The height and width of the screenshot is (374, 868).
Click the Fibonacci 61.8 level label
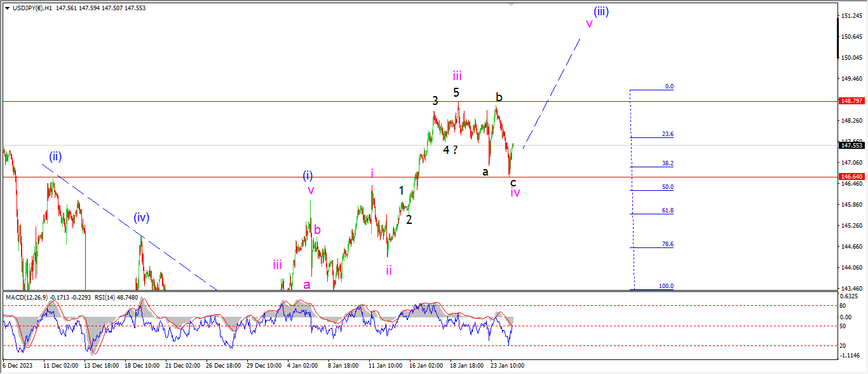(x=667, y=211)
